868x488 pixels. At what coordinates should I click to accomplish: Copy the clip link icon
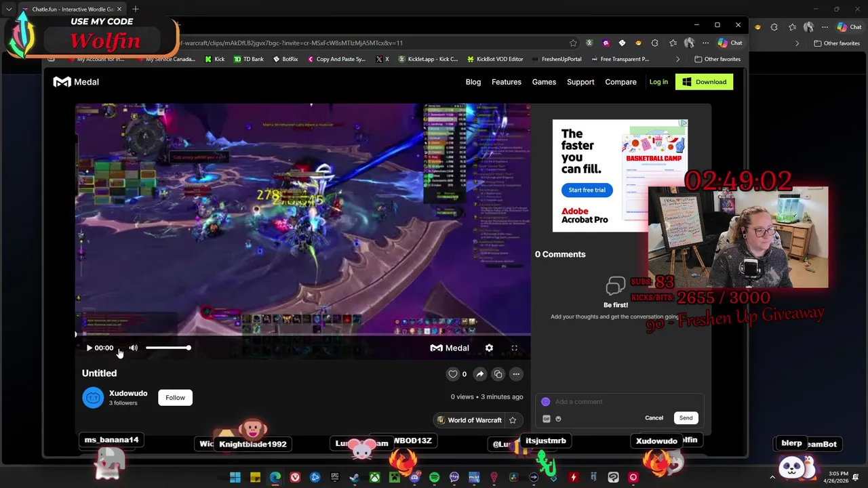click(x=498, y=374)
